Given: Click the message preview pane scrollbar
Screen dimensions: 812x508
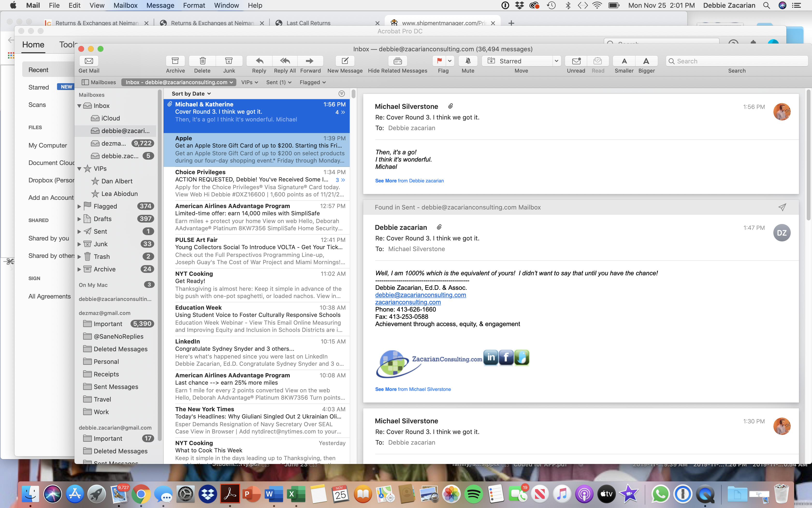Looking at the screenshot, I should (808, 155).
